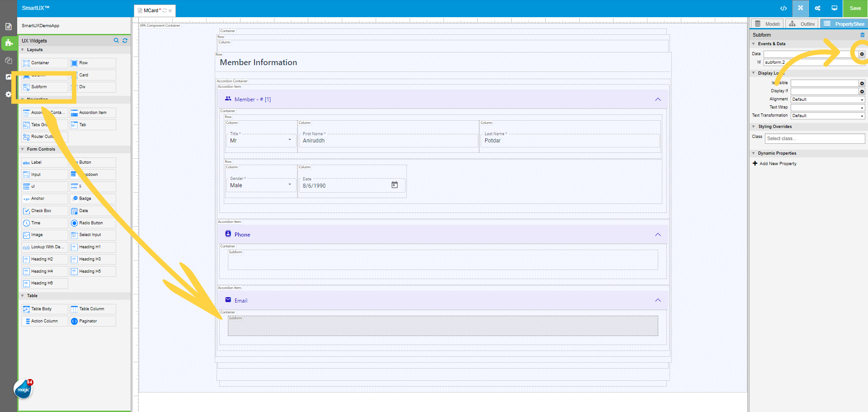The width and height of the screenshot is (868, 412).
Task: Collapse the Member - # [1] accordion item
Action: (x=658, y=99)
